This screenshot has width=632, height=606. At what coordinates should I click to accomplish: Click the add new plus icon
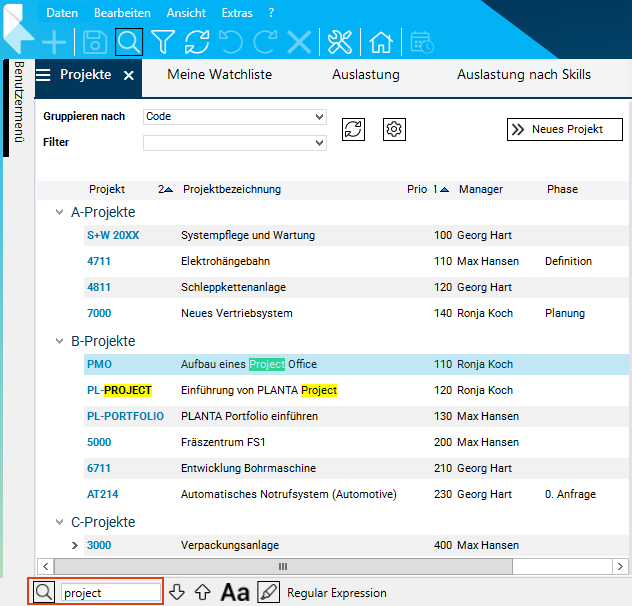point(54,42)
